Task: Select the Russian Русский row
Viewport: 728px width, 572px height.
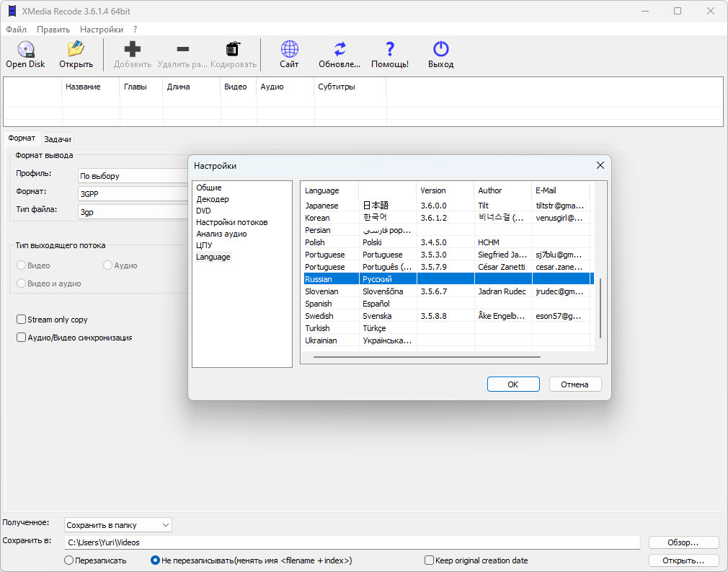Action: 447,279
